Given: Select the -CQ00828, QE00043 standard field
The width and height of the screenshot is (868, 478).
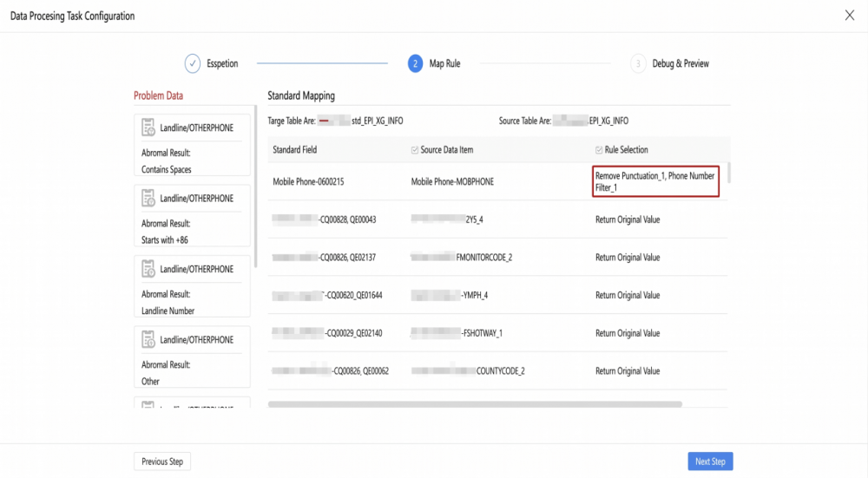Looking at the screenshot, I should 324,219.
